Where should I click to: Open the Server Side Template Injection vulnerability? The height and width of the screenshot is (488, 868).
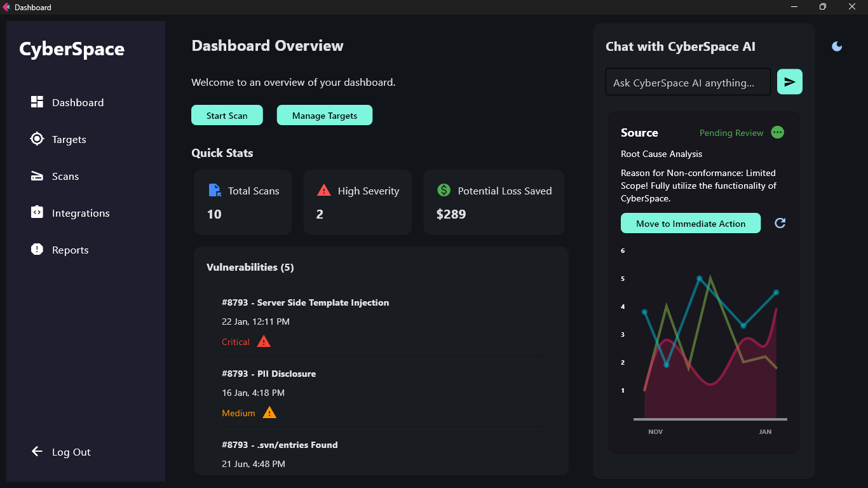coord(306,302)
